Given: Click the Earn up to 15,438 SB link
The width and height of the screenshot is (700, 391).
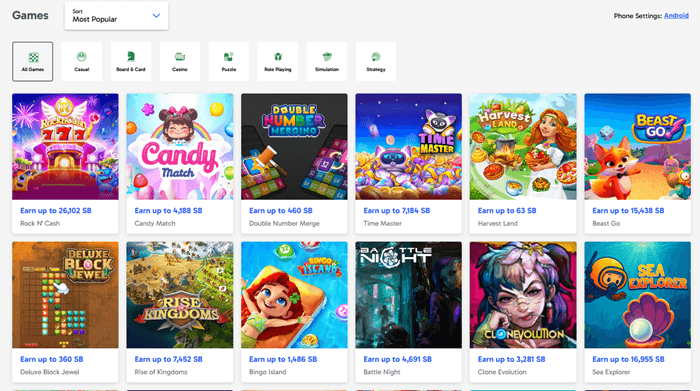Looking at the screenshot, I should tap(628, 211).
